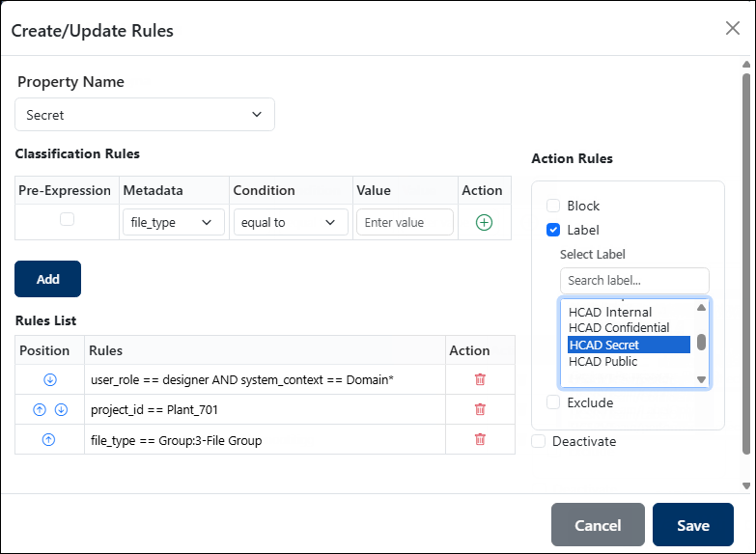Click the Add button

click(47, 279)
